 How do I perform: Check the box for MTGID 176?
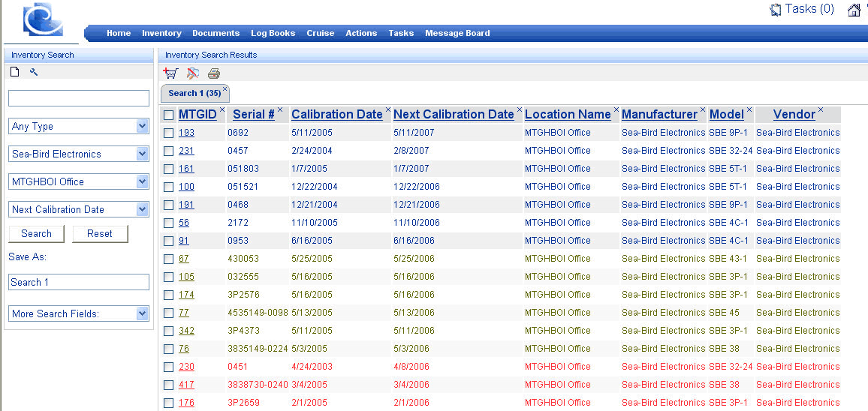pos(168,403)
